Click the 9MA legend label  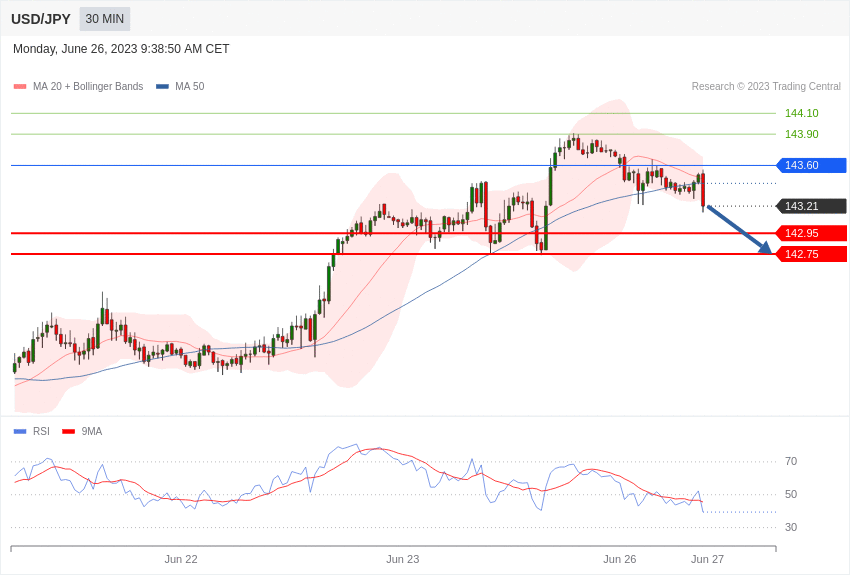92,431
